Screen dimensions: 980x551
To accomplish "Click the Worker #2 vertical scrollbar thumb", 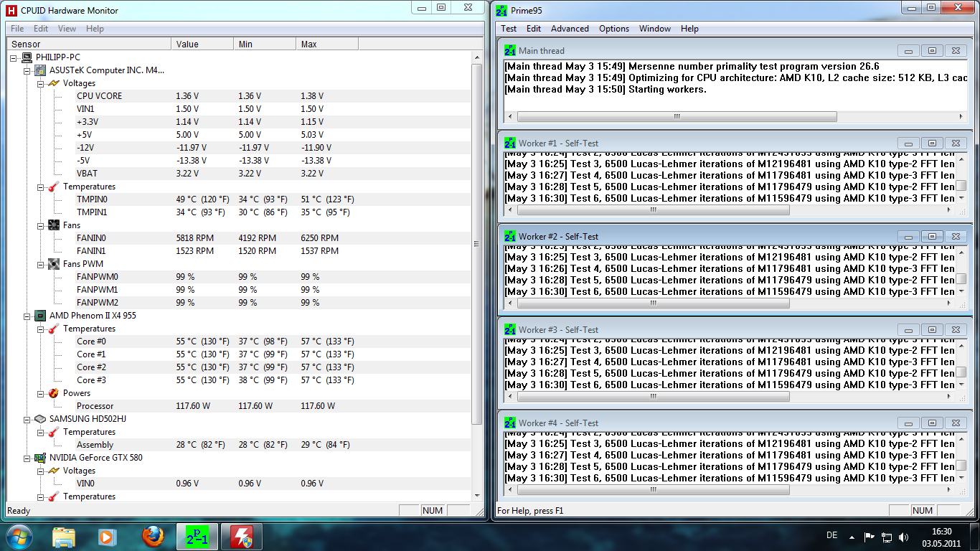I will 961,279.
